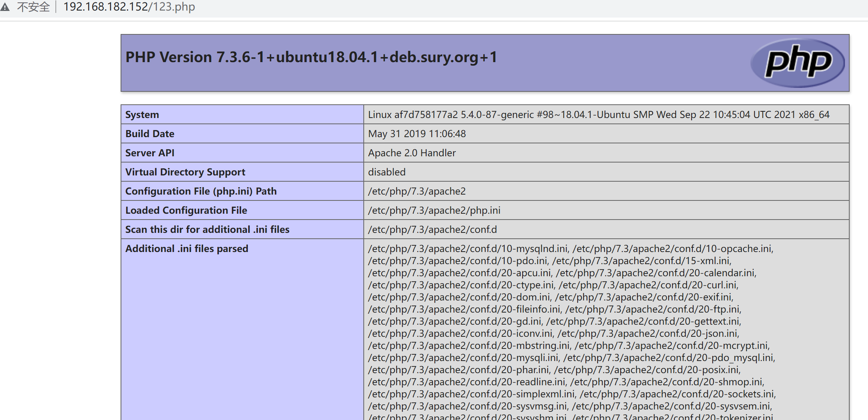This screenshot has width=868, height=420.
Task: Click the 20-iconv.ini file path
Action: point(461,333)
